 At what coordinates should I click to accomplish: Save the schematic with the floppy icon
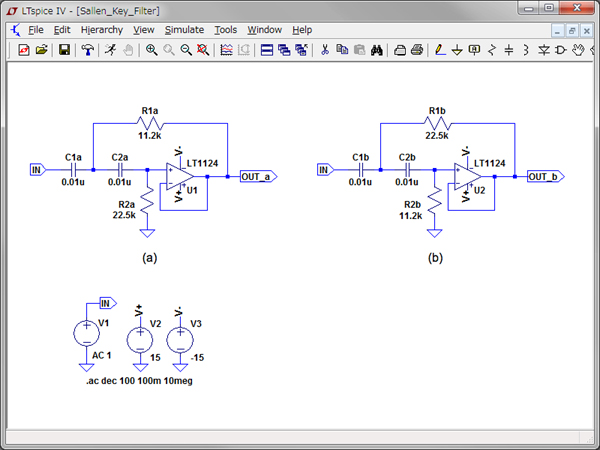point(64,49)
